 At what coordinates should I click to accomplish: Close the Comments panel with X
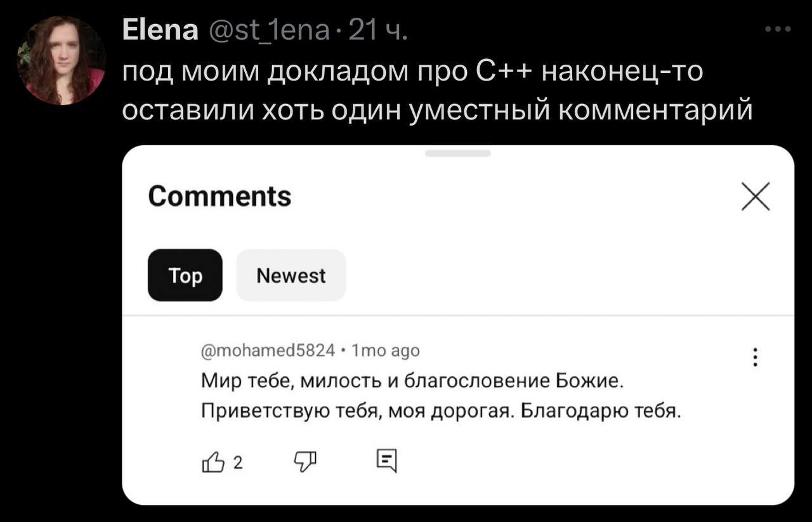pyautogui.click(x=756, y=196)
